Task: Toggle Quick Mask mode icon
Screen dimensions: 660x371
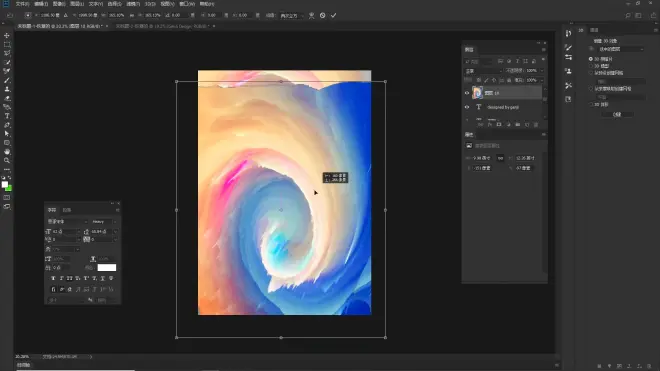Action: tap(7, 197)
